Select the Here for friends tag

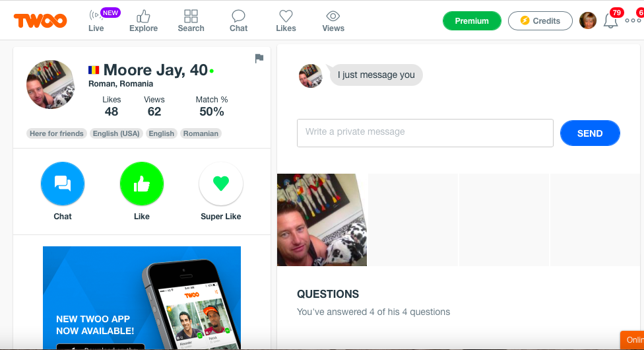[57, 133]
